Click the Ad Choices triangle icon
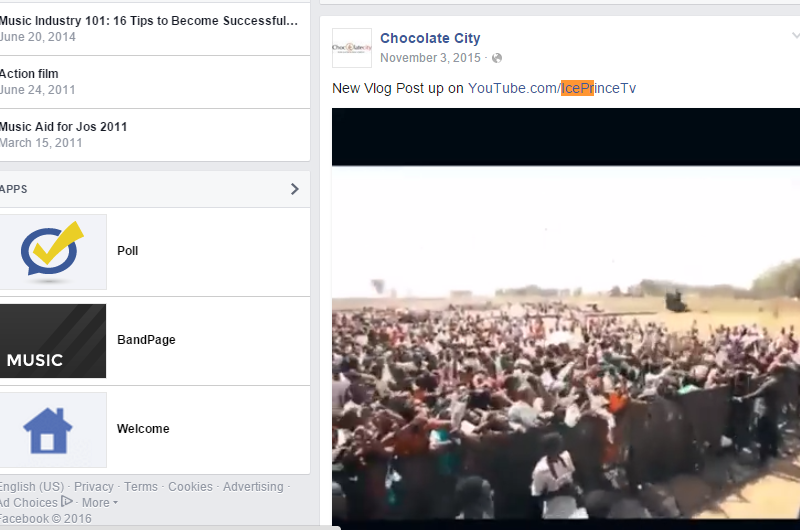This screenshot has width=800, height=530. click(x=67, y=501)
